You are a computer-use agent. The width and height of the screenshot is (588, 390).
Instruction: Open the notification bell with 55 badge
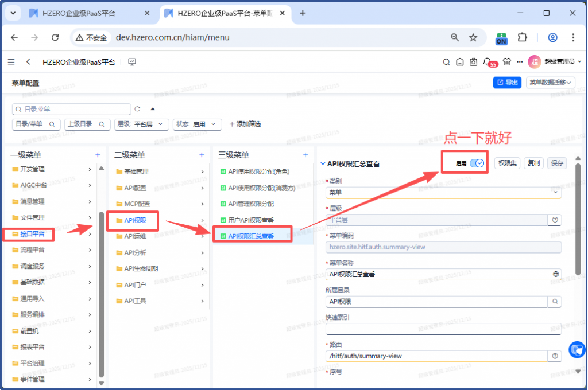[488, 62]
